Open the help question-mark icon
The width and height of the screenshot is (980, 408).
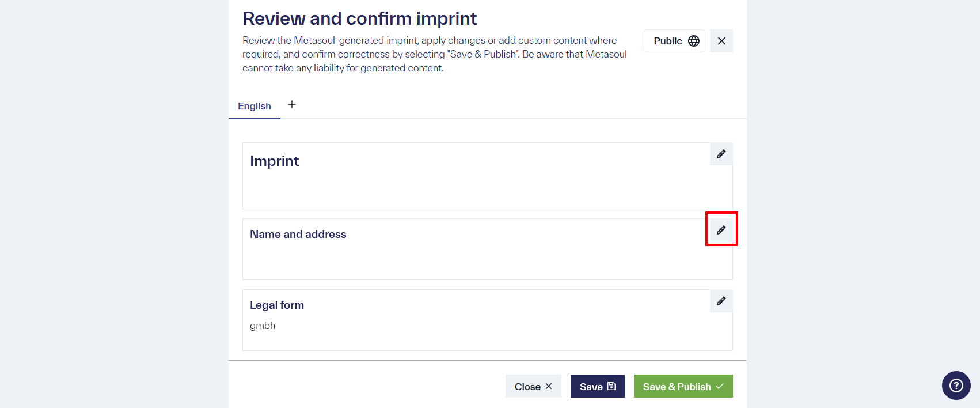[956, 386]
